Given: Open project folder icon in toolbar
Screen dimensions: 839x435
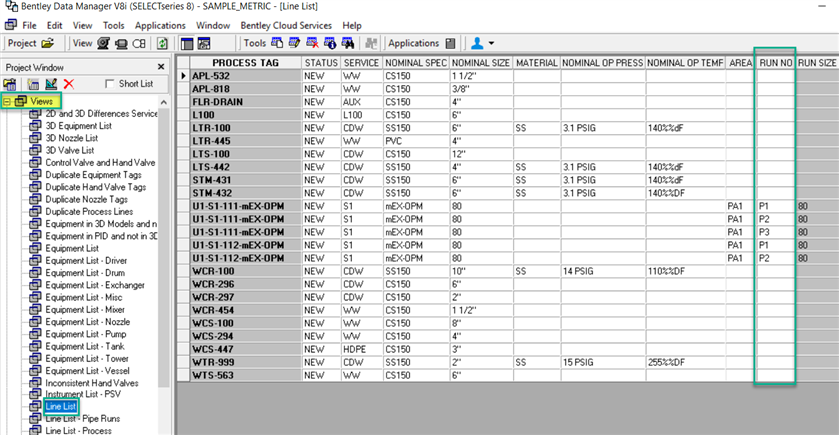Looking at the screenshot, I should (x=48, y=43).
